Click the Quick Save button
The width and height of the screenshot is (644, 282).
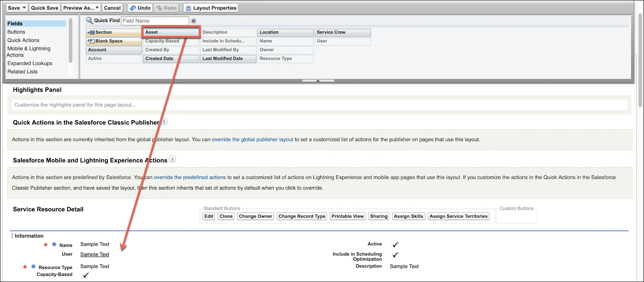point(45,8)
